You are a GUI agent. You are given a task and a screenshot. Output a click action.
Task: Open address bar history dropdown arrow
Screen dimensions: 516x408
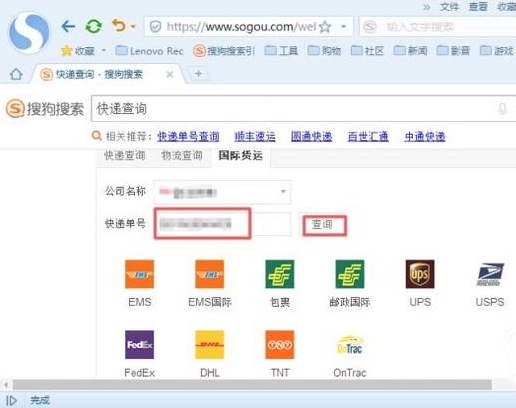click(x=343, y=26)
